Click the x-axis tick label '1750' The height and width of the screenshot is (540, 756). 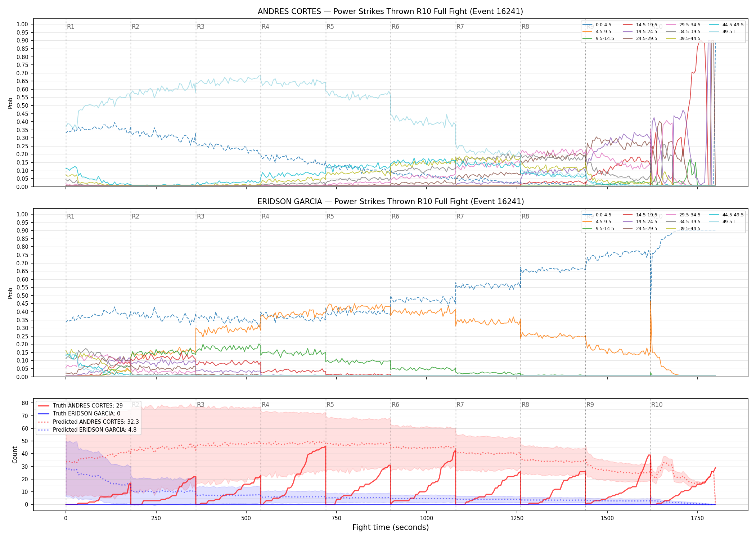(697, 518)
